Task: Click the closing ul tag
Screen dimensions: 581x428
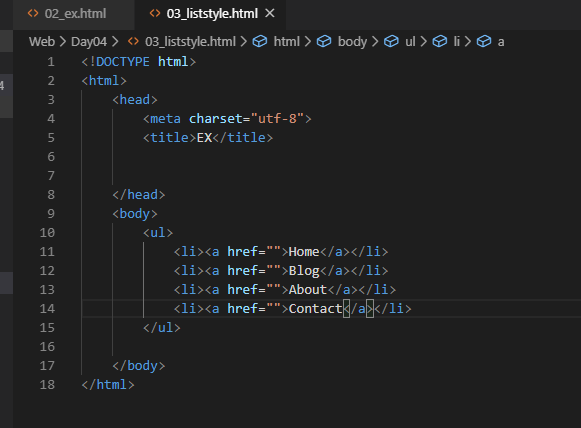Action: [162, 328]
